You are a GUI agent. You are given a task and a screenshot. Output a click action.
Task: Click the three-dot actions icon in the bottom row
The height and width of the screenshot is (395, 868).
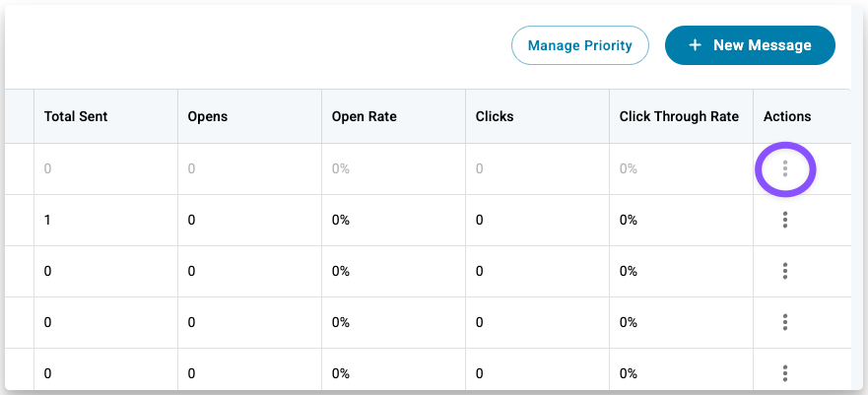(x=785, y=373)
